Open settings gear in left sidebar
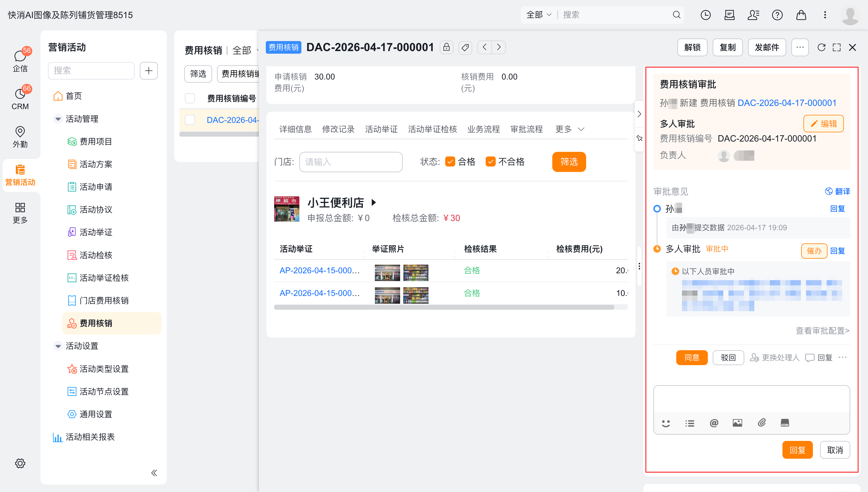 tap(20, 463)
